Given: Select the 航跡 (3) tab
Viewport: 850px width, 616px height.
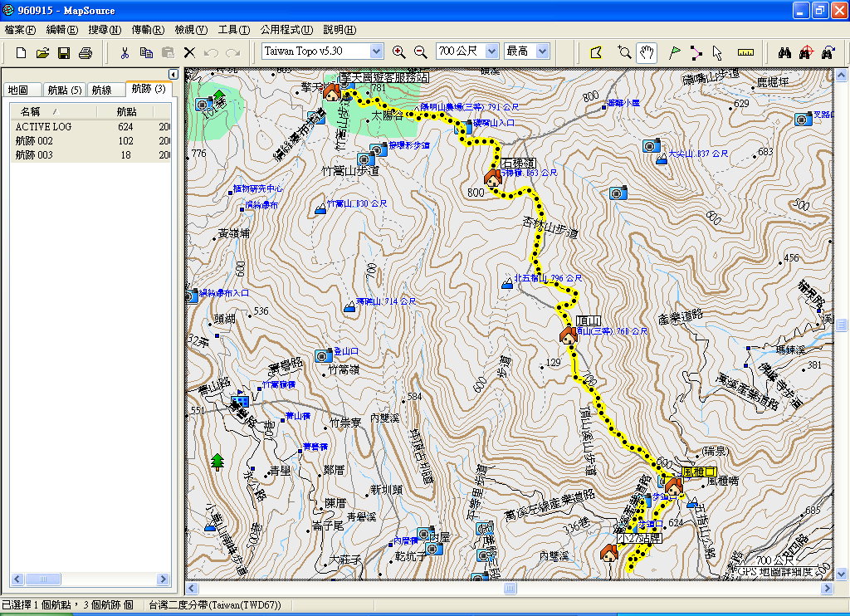Looking at the screenshot, I should pyautogui.click(x=149, y=88).
